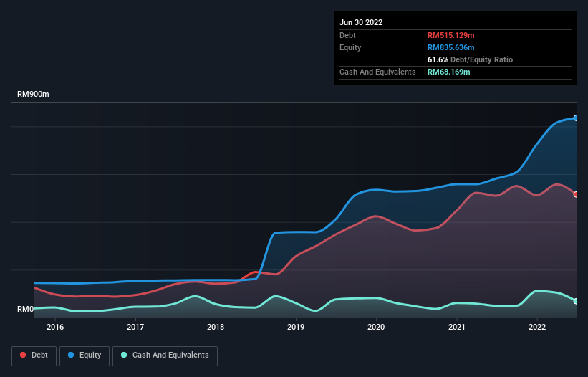Toggle Cash And Equivalents legend button
588x377 pixels.
click(165, 356)
